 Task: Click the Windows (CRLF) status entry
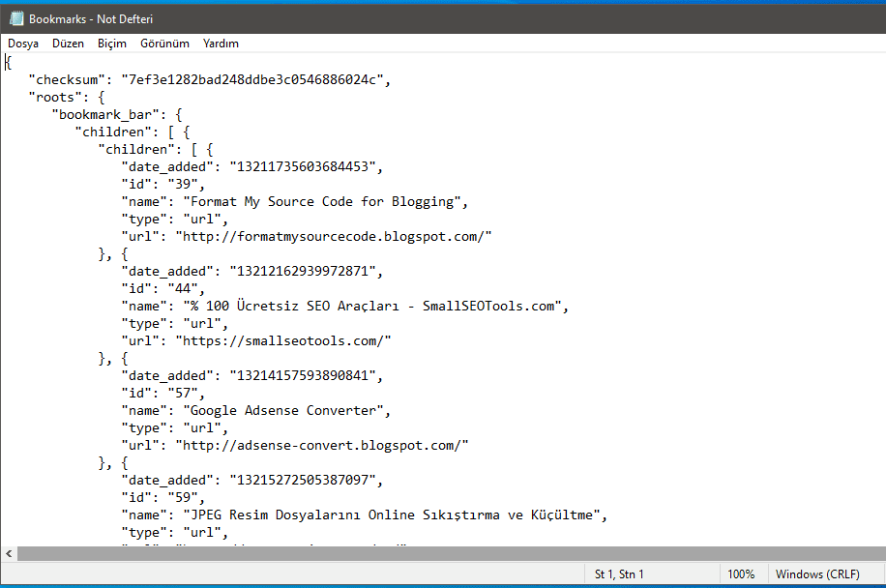point(817,573)
